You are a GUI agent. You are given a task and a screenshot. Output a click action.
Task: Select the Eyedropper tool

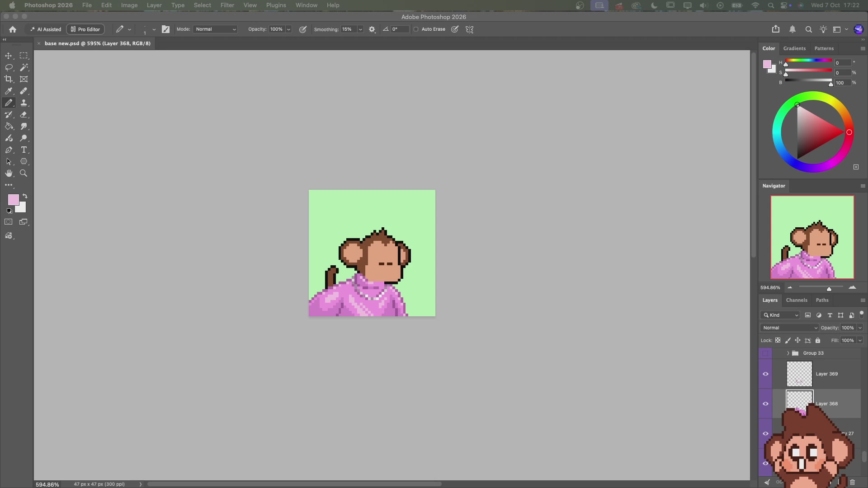9,91
